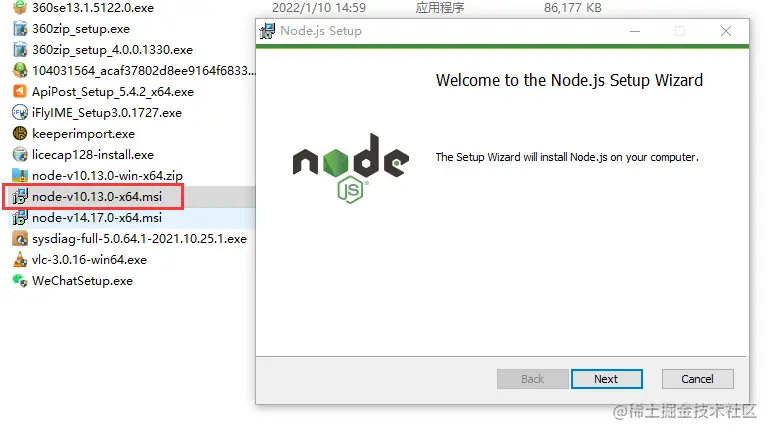
Task: Click the Node.js Setup title bar icon
Action: tap(267, 31)
